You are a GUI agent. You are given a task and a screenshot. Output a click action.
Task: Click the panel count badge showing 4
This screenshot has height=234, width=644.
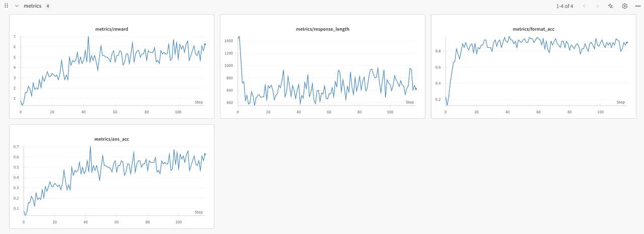tap(47, 6)
